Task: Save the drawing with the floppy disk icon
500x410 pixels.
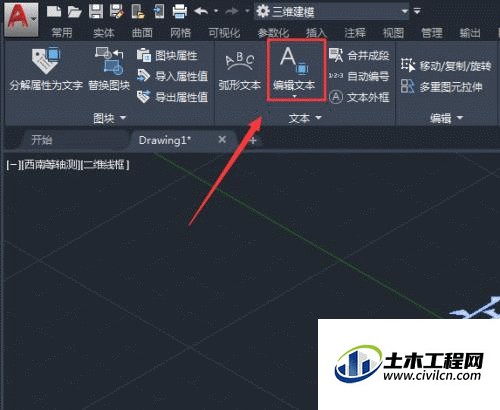Action: [x=96, y=12]
